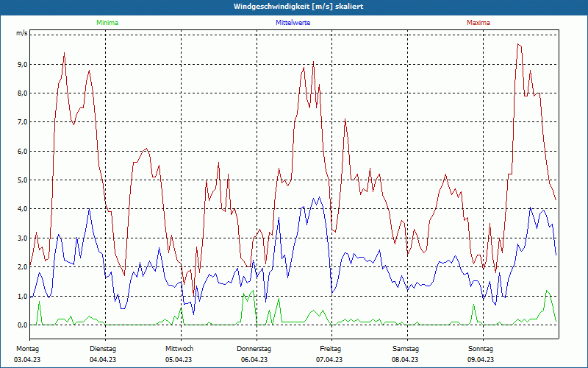Click the '1,0' y-axis value
This screenshot has width=588, height=368.
tap(22, 297)
